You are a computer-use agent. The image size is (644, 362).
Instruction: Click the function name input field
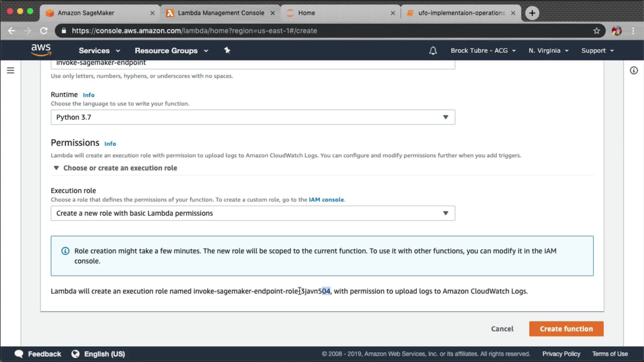253,63
